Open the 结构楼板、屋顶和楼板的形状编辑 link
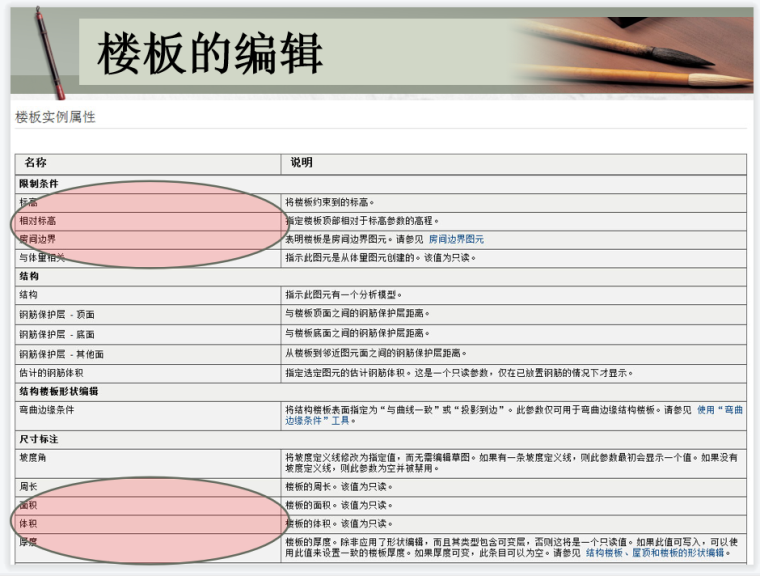 [x=655, y=553]
